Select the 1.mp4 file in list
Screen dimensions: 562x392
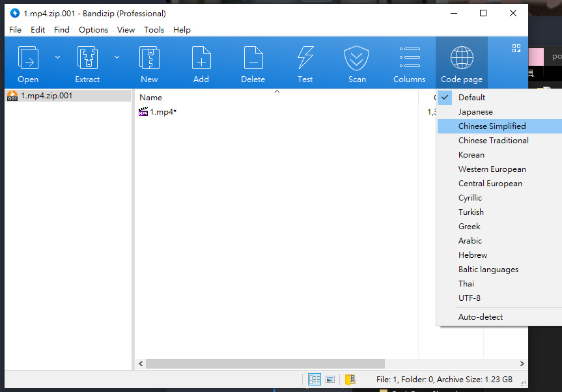click(163, 112)
